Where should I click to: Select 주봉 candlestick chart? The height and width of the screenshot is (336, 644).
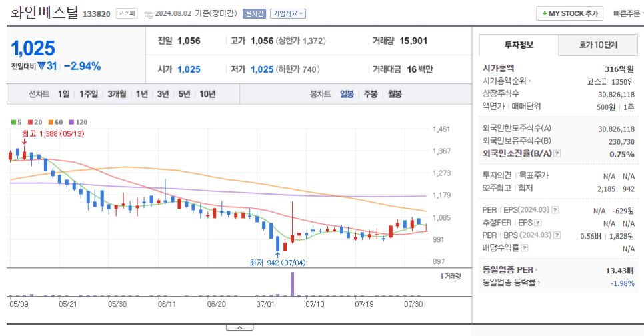pyautogui.click(x=371, y=94)
